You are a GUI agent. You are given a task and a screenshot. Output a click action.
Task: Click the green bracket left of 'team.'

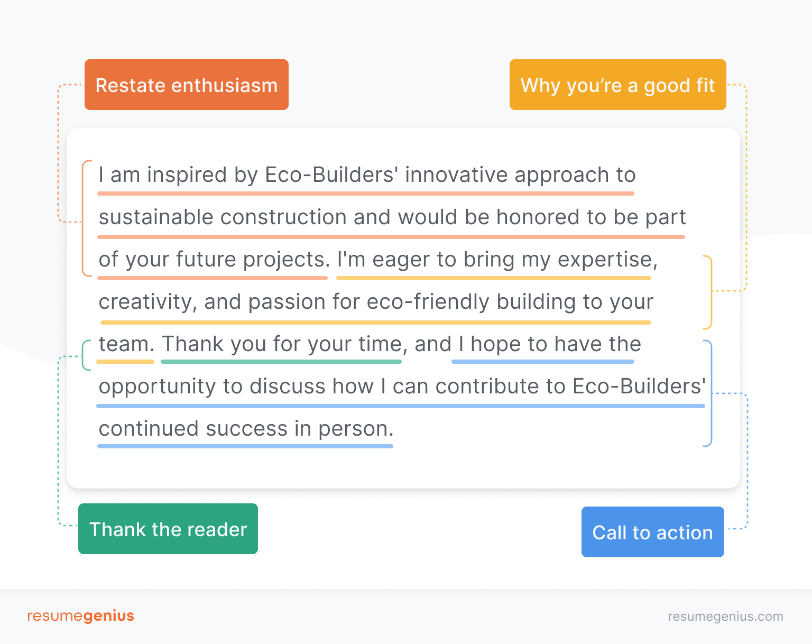[x=86, y=355]
